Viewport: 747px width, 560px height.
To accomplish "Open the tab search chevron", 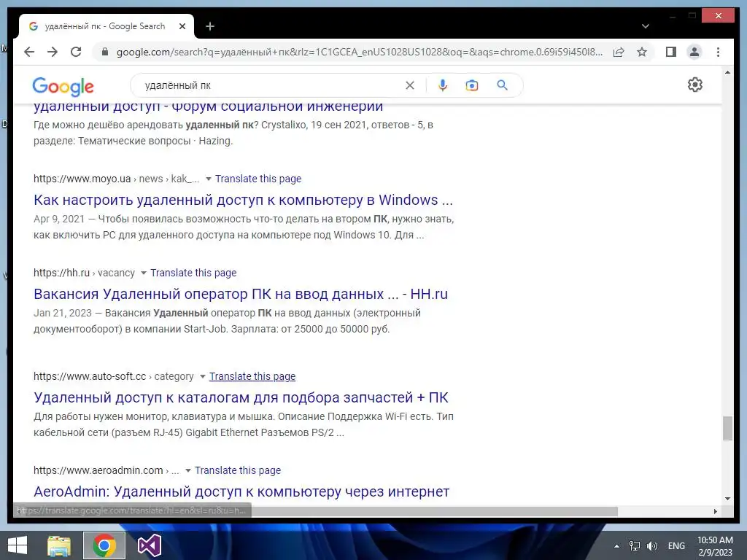I will pos(645,26).
